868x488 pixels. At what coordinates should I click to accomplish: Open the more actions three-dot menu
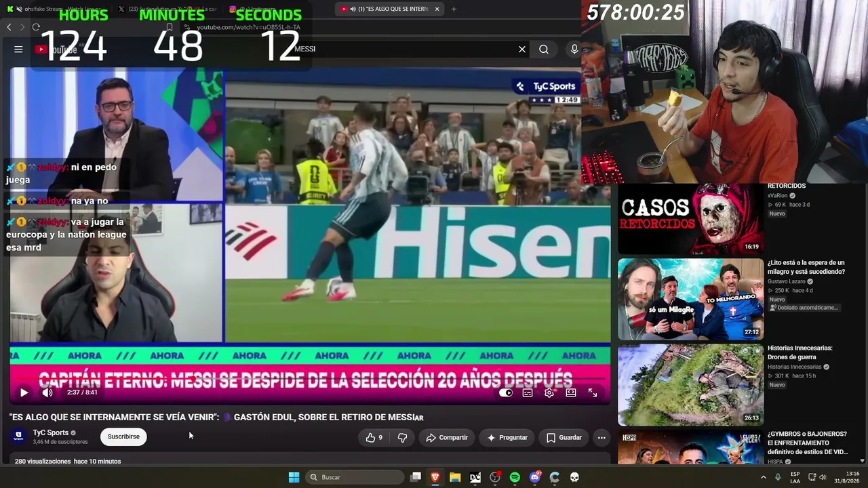coord(601,438)
